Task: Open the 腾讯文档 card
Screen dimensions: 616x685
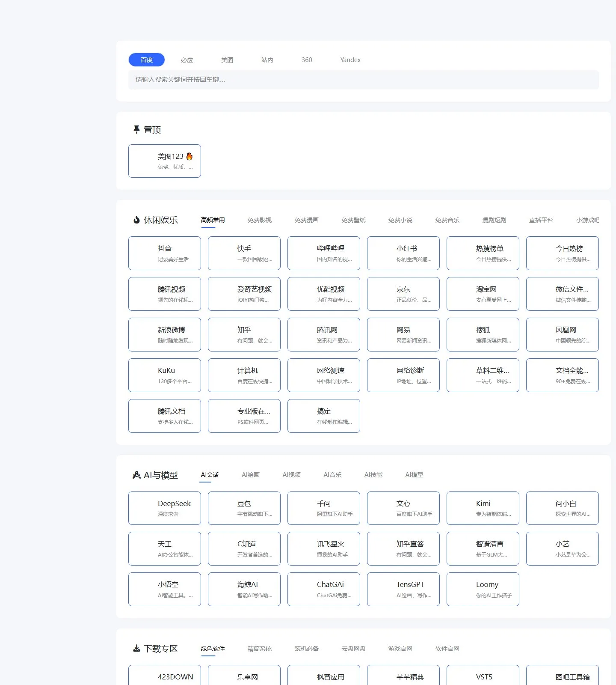Action: coord(165,416)
